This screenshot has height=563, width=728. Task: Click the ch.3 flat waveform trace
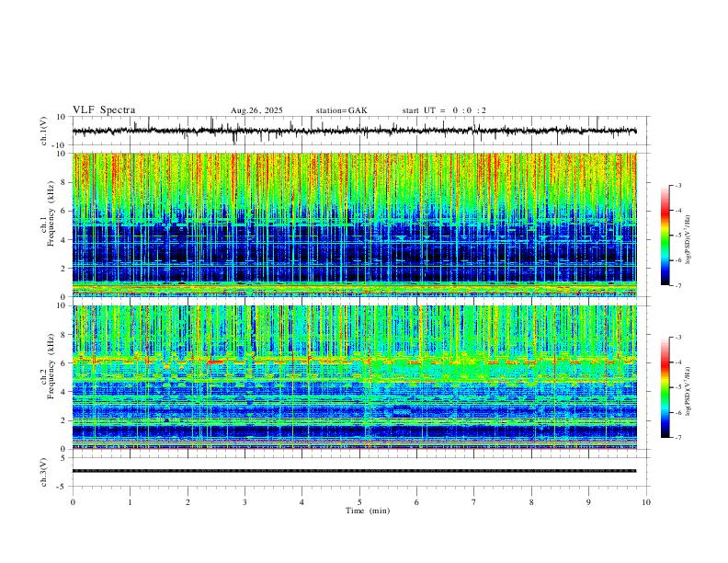[354, 471]
